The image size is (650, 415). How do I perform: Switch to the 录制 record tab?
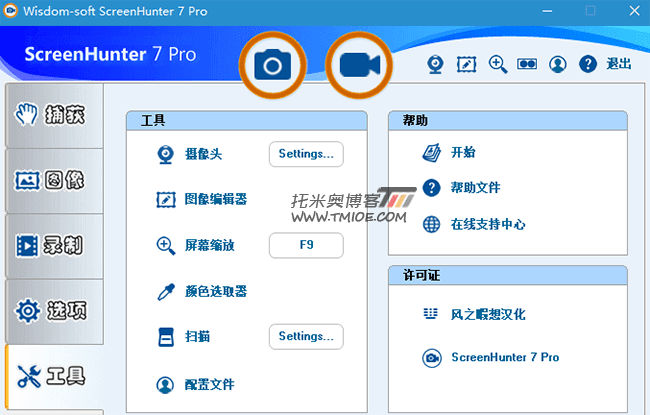tap(54, 246)
